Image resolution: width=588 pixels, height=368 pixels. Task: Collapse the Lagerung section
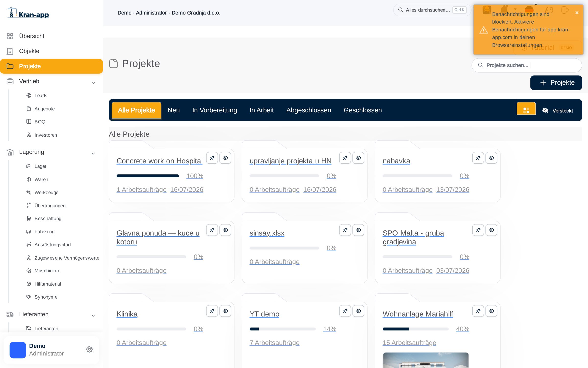(93, 153)
